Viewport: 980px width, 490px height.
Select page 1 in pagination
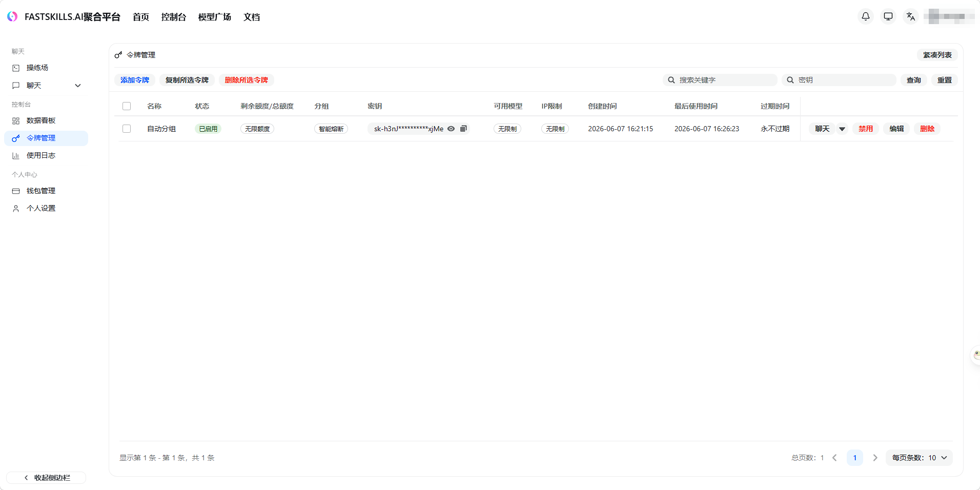(x=855, y=458)
